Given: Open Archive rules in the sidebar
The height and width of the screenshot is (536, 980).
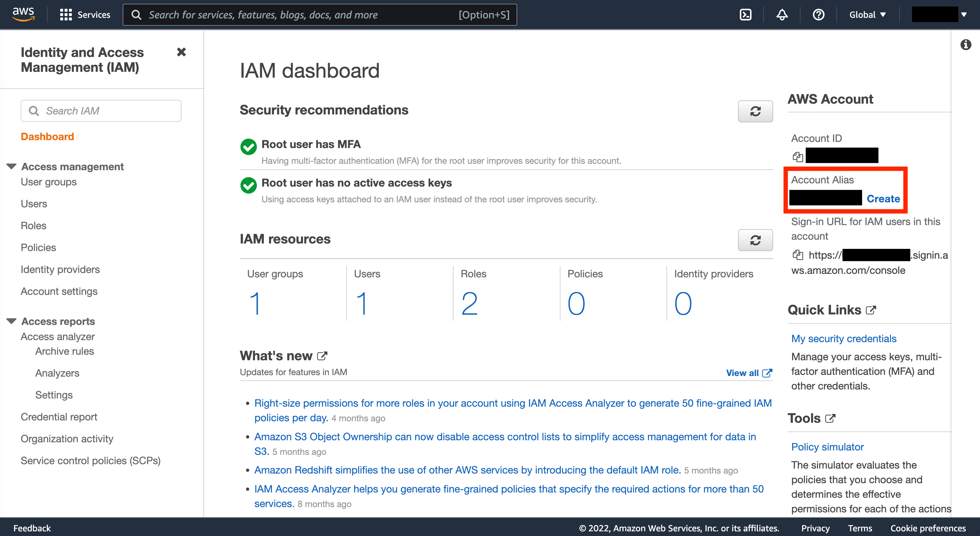Looking at the screenshot, I should [64, 351].
